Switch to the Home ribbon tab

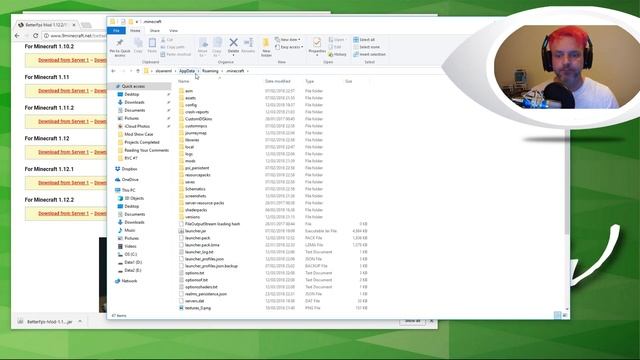(135, 31)
